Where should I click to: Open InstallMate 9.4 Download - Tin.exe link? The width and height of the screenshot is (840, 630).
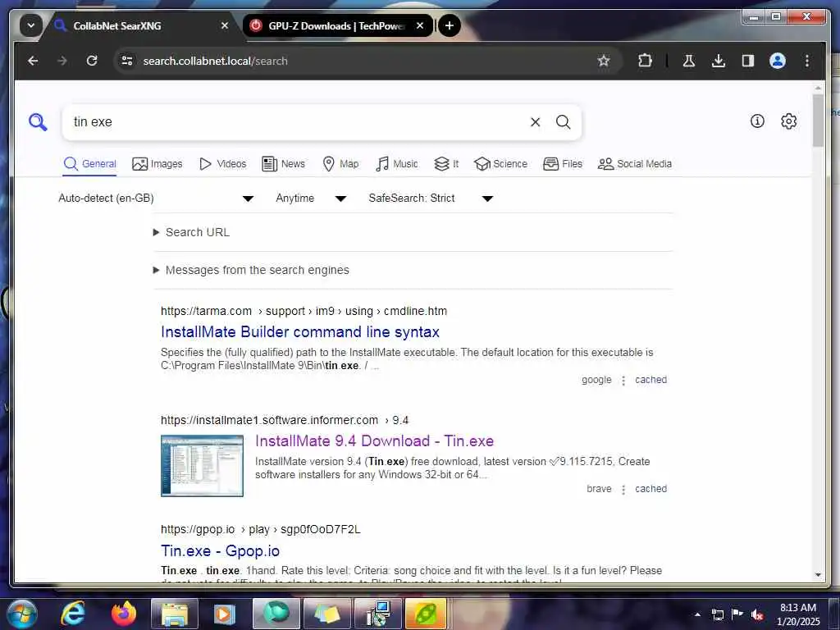pyautogui.click(x=374, y=441)
